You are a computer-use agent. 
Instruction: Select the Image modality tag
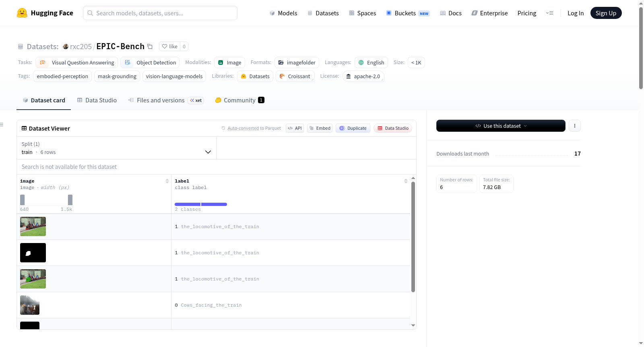click(x=230, y=62)
